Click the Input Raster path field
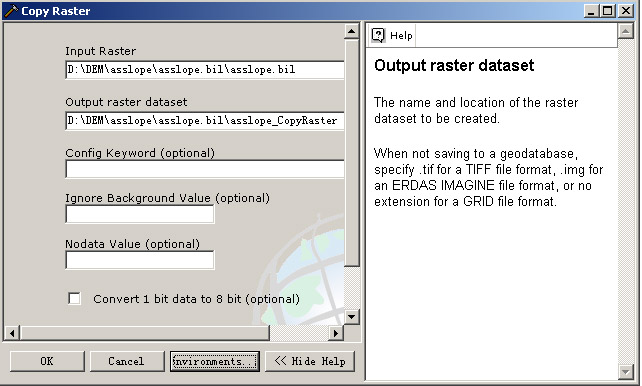Image resolution: width=642 pixels, height=386 pixels. click(205, 70)
